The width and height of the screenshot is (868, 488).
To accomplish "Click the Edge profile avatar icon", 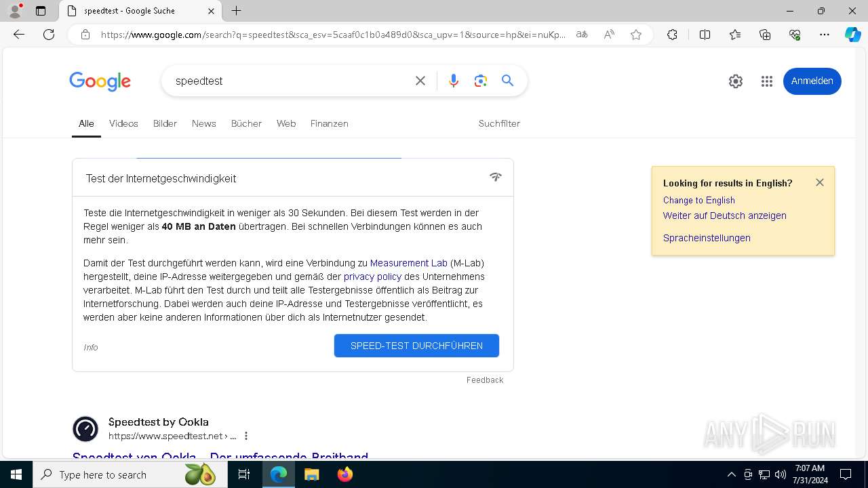I will 15,11.
